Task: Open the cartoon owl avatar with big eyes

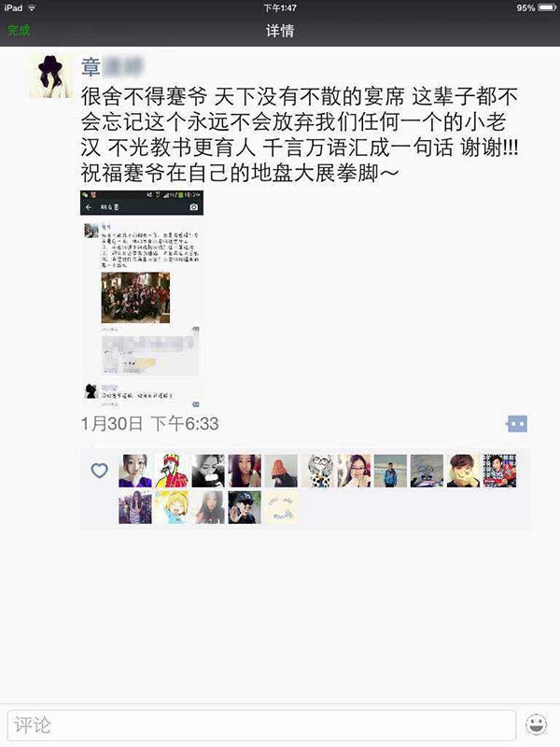Action: click(x=317, y=471)
